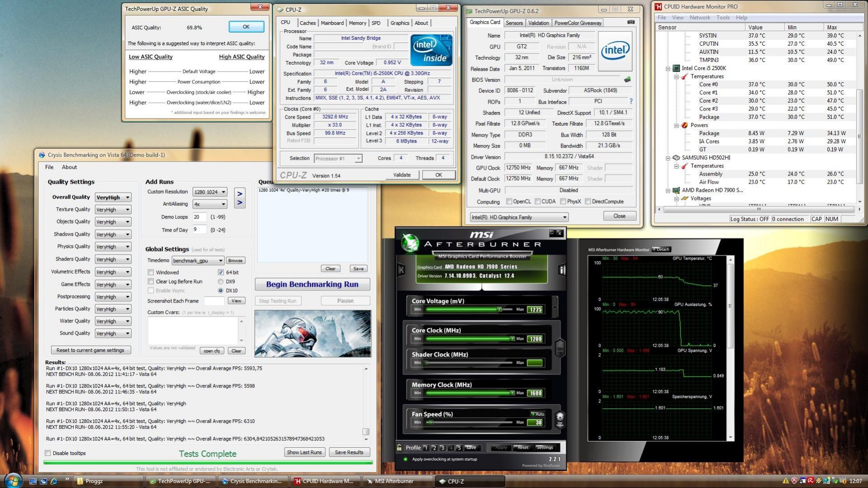Open the GPU-Z Validation tab
The image size is (868, 488).
(538, 23)
